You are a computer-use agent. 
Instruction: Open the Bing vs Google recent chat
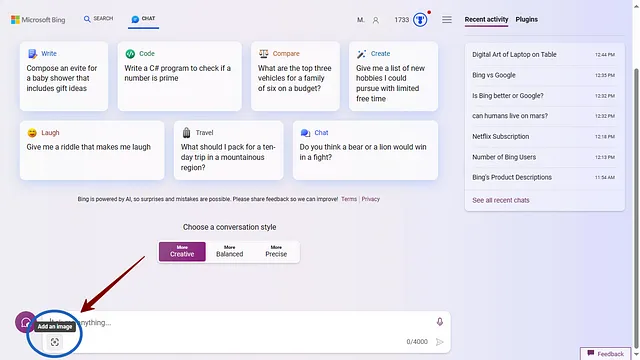click(x=544, y=75)
